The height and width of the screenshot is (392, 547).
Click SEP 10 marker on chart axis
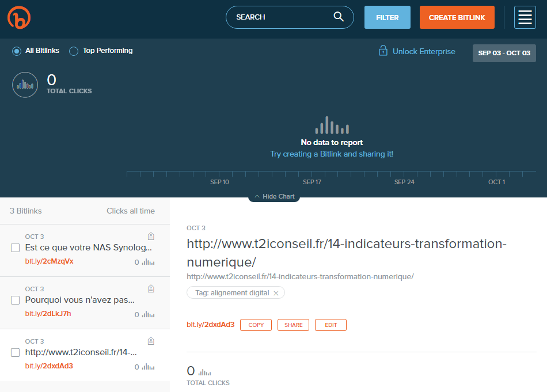pyautogui.click(x=219, y=182)
